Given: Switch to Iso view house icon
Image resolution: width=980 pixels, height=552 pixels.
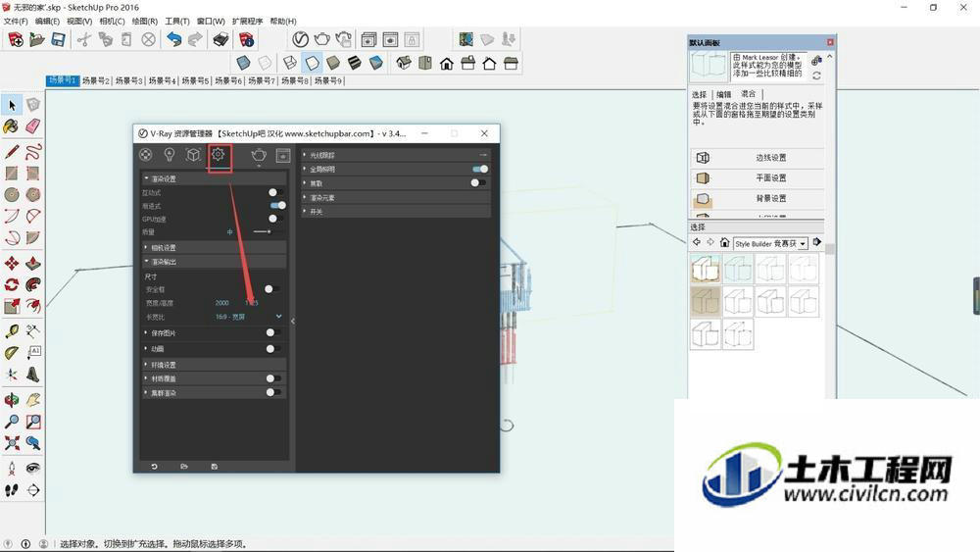Looking at the screenshot, I should coord(404,63).
